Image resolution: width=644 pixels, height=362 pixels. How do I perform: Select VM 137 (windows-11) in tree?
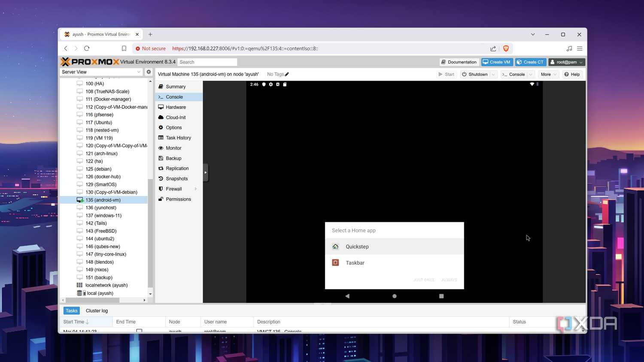(103, 215)
